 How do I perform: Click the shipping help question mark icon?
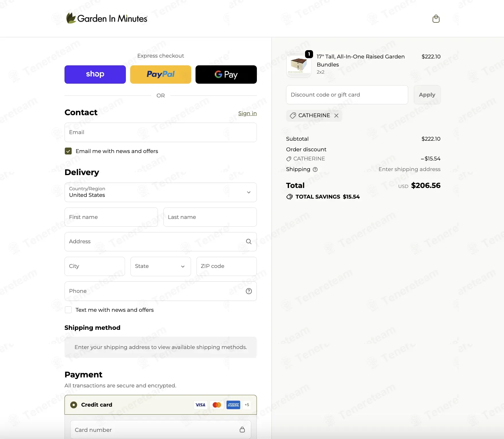point(315,169)
